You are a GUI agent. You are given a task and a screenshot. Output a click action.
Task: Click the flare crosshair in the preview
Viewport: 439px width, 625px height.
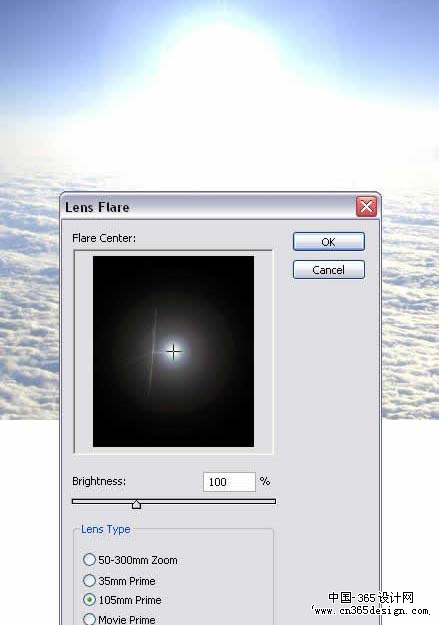pos(173,352)
